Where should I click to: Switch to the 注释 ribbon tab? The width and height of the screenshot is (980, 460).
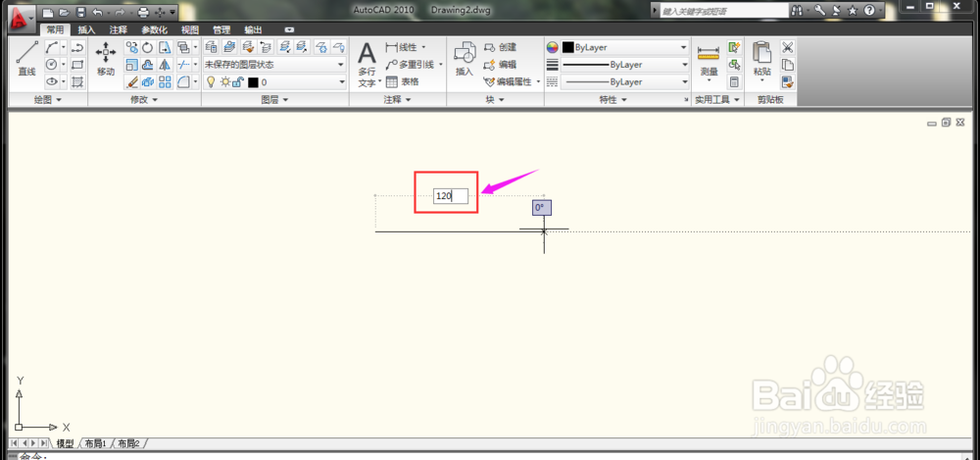click(119, 29)
